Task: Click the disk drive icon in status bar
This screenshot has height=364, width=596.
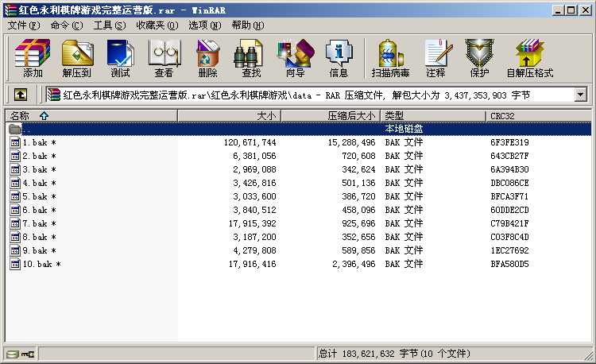Action: click(12, 354)
